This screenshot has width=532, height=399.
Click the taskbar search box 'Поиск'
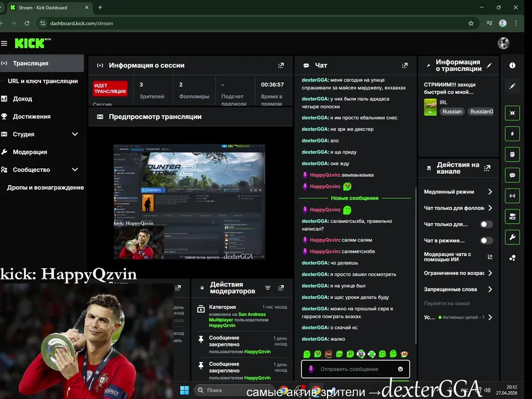[234, 390]
